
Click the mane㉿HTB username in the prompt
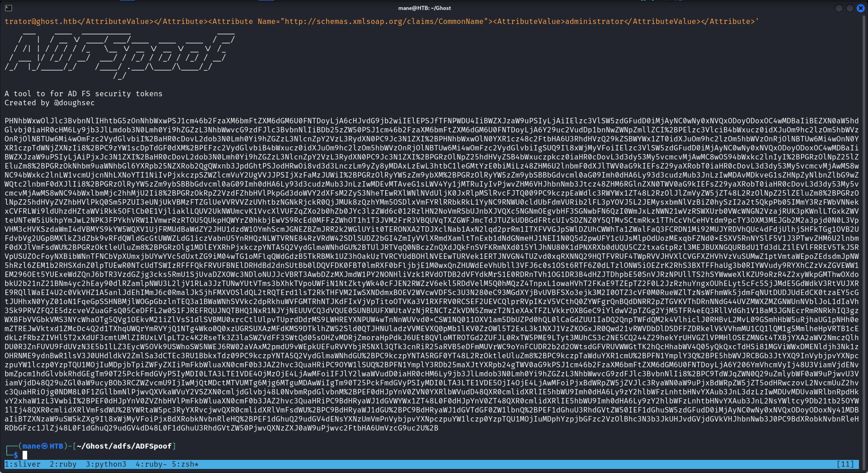(43, 446)
